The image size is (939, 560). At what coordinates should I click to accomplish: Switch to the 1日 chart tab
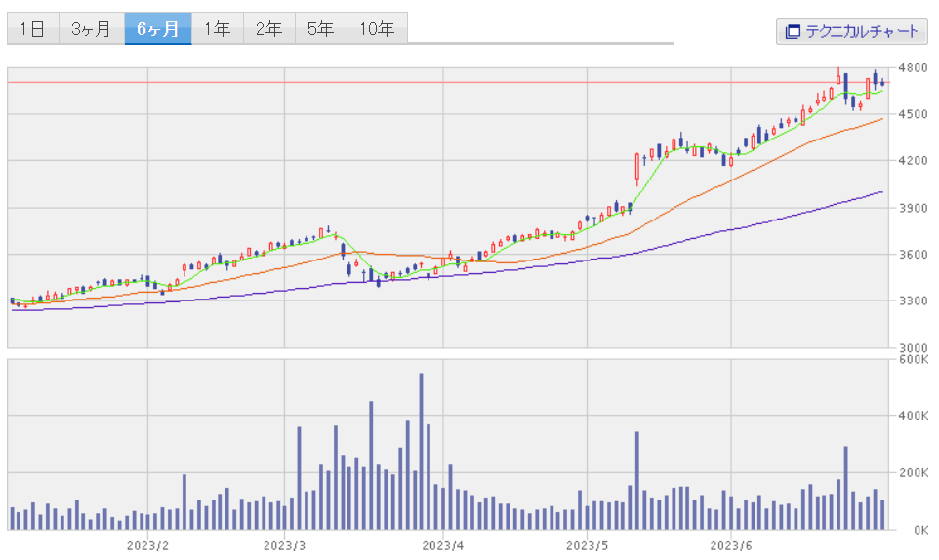click(x=32, y=29)
